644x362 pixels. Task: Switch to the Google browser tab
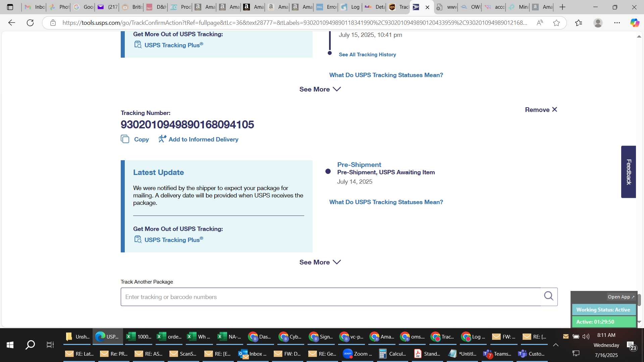(83, 7)
